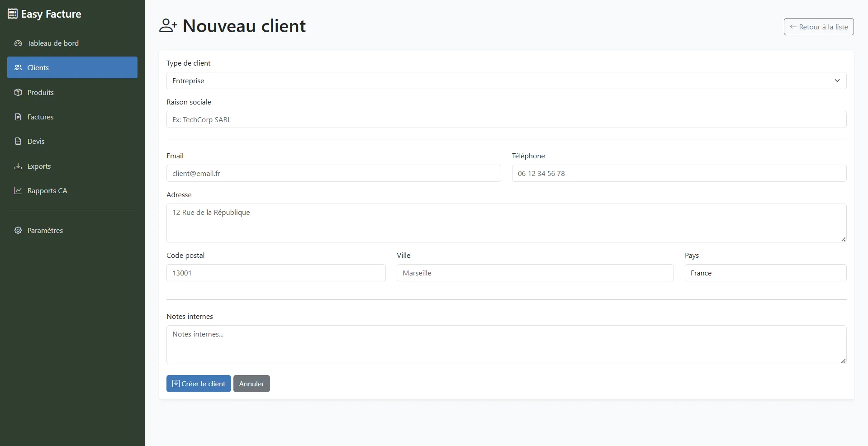Click the new-client person icon near the title
Image resolution: width=868 pixels, height=446 pixels.
pyautogui.click(x=168, y=25)
